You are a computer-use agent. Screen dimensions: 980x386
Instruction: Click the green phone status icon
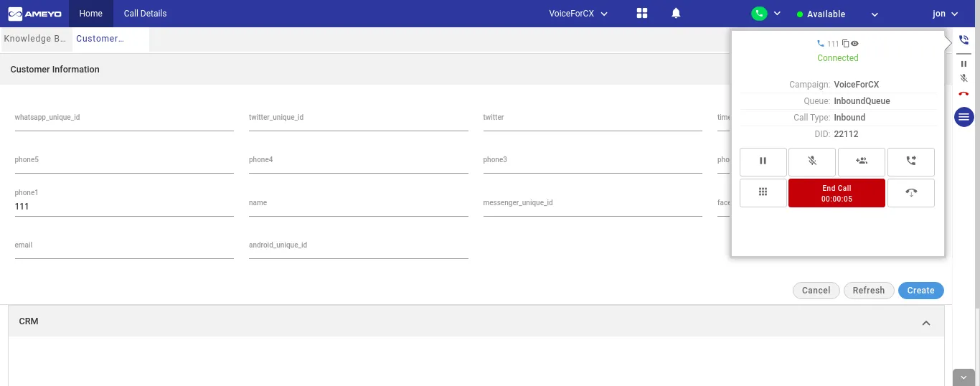pyautogui.click(x=758, y=14)
